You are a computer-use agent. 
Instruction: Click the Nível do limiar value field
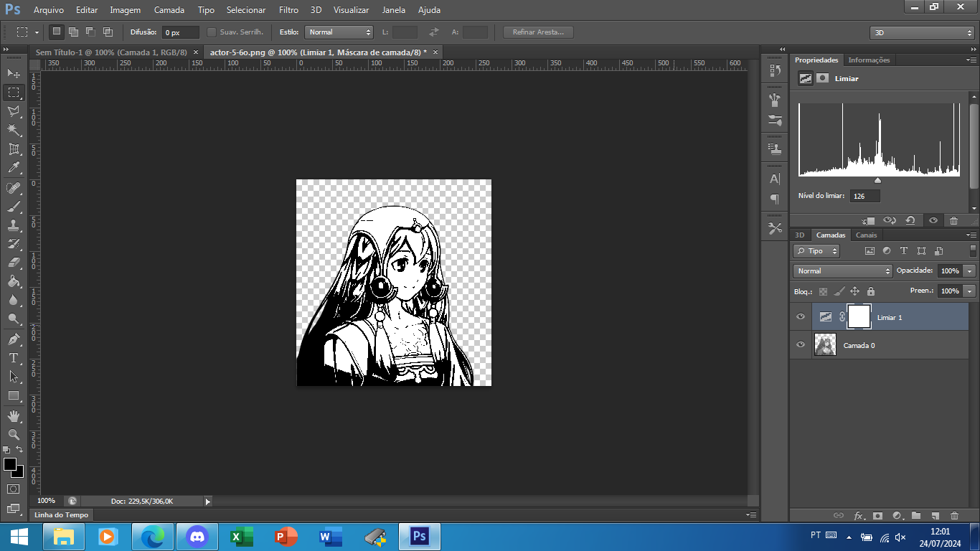point(865,196)
